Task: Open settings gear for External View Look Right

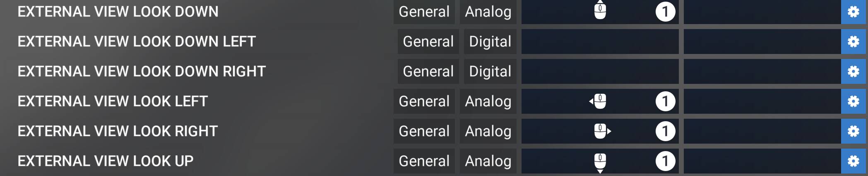Action: pos(854,131)
